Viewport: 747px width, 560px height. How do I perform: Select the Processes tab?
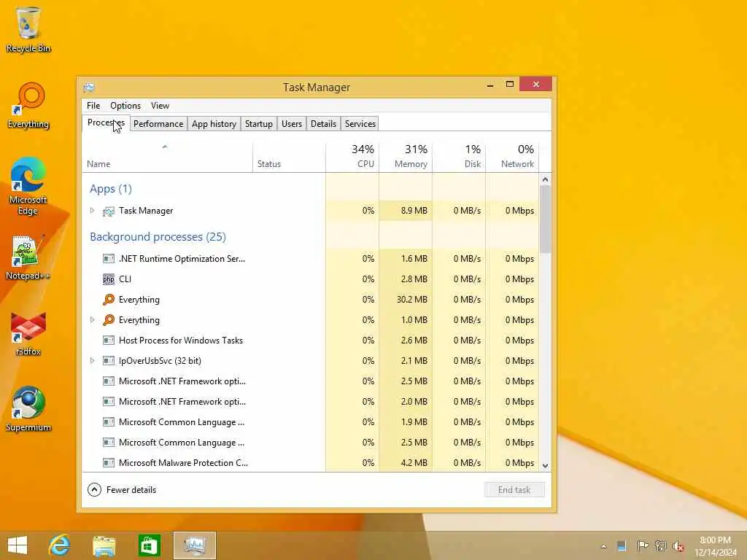(106, 122)
